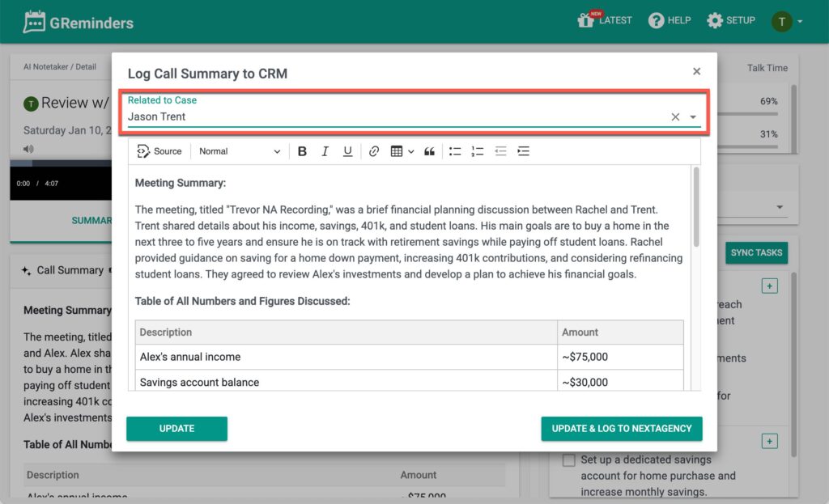This screenshot has height=504, width=829.
Task: Insert a numbered list
Action: click(x=478, y=151)
